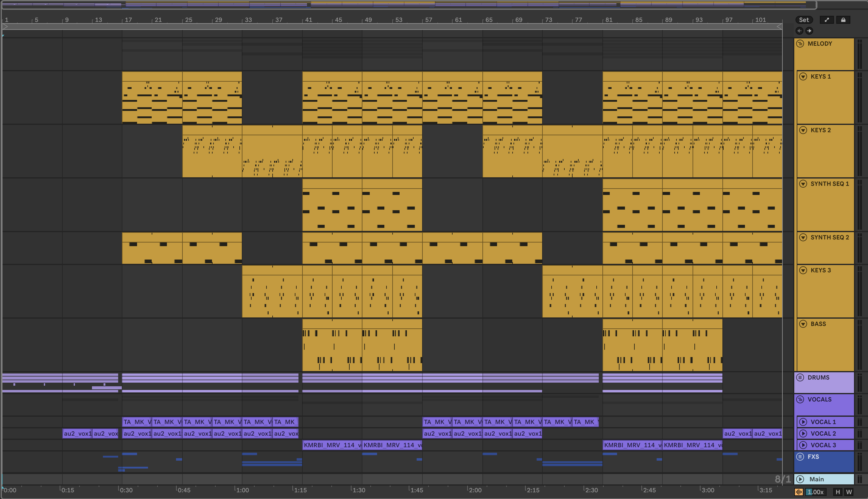This screenshot has width=868, height=499.
Task: Click bar 41 on the beat ruler
Action: pyautogui.click(x=309, y=20)
